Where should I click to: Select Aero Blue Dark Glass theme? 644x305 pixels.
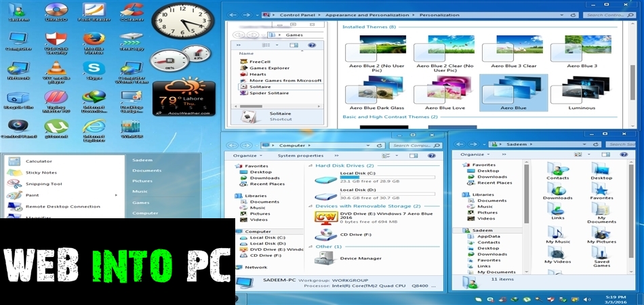pos(376,93)
